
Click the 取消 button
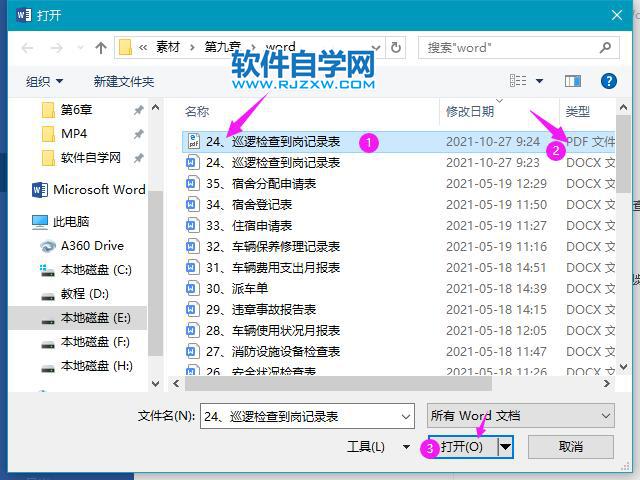pyautogui.click(x=571, y=447)
